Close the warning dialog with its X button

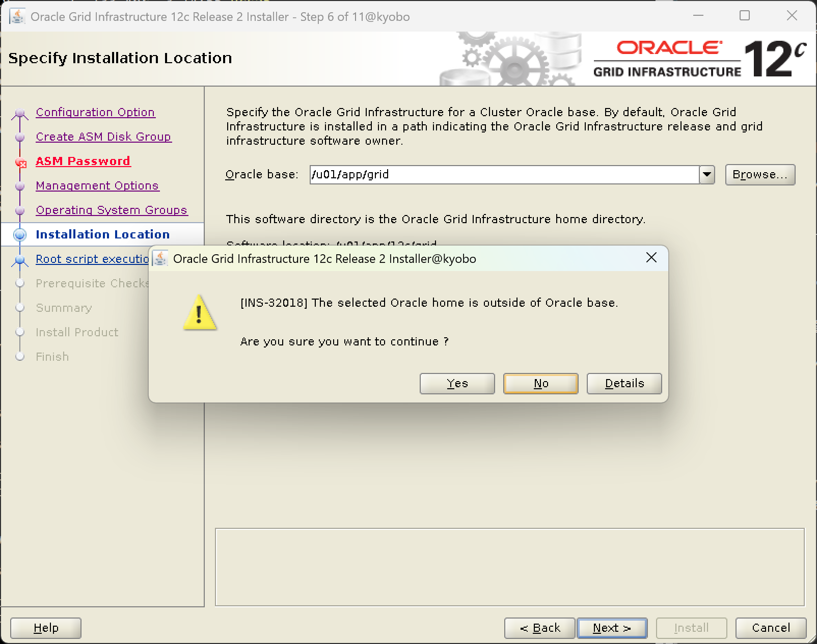(x=651, y=258)
